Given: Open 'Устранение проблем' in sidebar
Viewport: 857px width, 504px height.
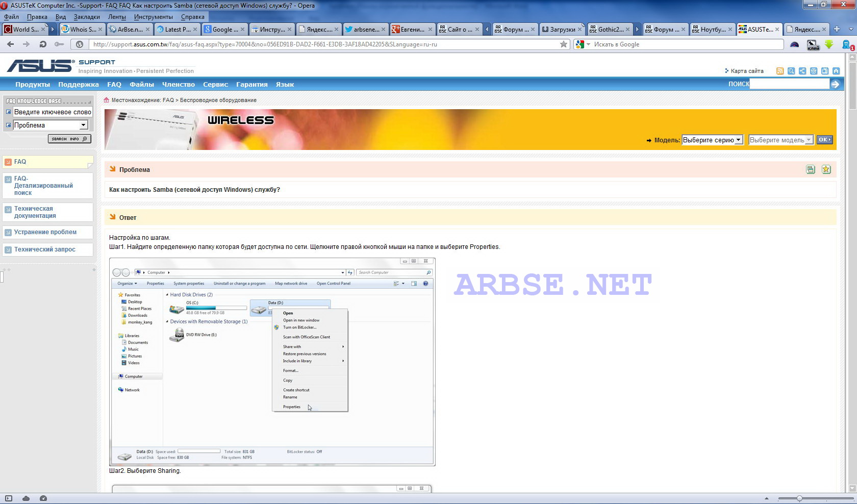Looking at the screenshot, I should click(x=48, y=232).
